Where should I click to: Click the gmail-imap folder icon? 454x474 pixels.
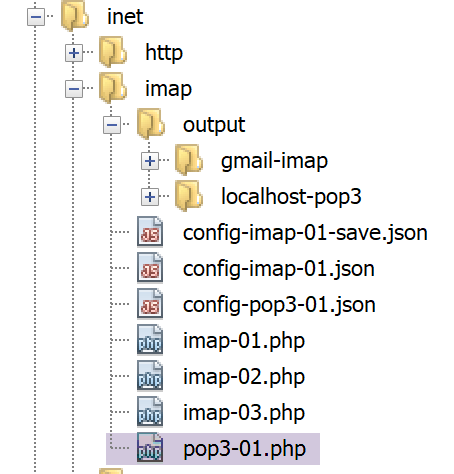[189, 160]
